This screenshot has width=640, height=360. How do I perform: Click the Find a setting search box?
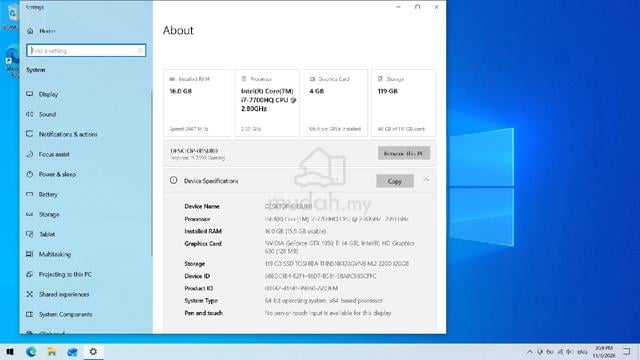(86, 51)
